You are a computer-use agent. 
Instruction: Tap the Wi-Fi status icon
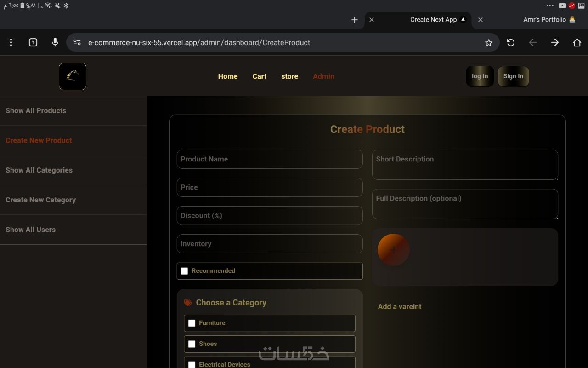[48, 6]
